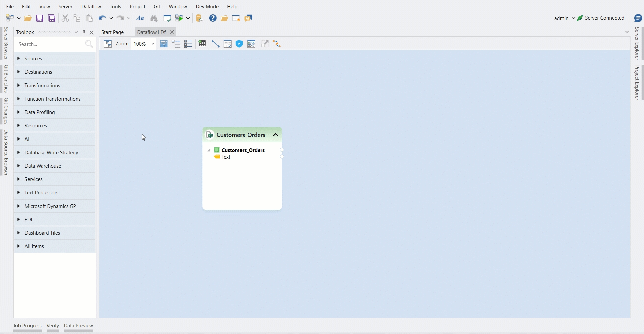Collapse the Customers_Orders tree node triangle

pyautogui.click(x=209, y=150)
